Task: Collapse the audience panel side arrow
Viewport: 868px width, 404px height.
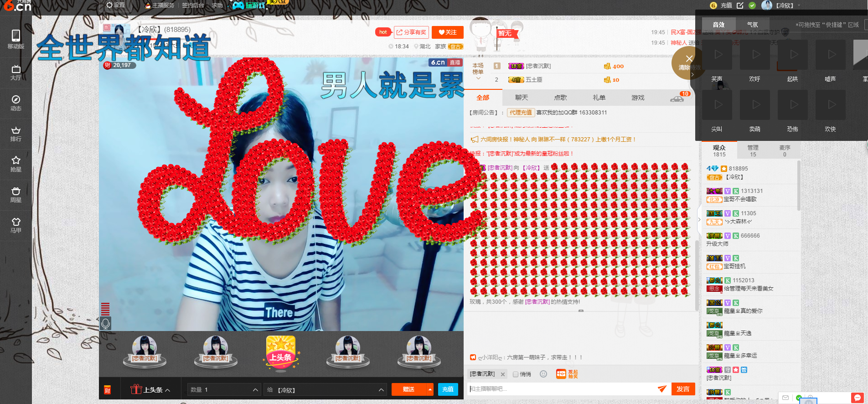Action: [x=699, y=219]
